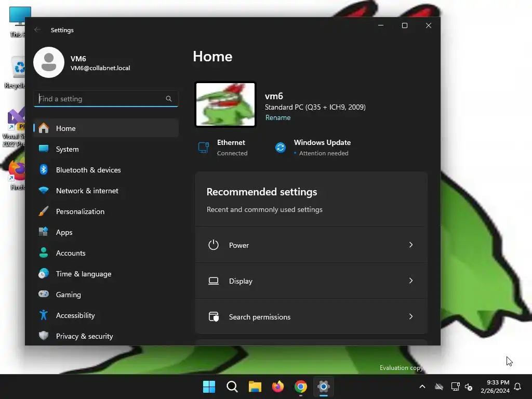The width and height of the screenshot is (532, 399).
Task: Open Firefox from the taskbar
Action: click(x=278, y=387)
